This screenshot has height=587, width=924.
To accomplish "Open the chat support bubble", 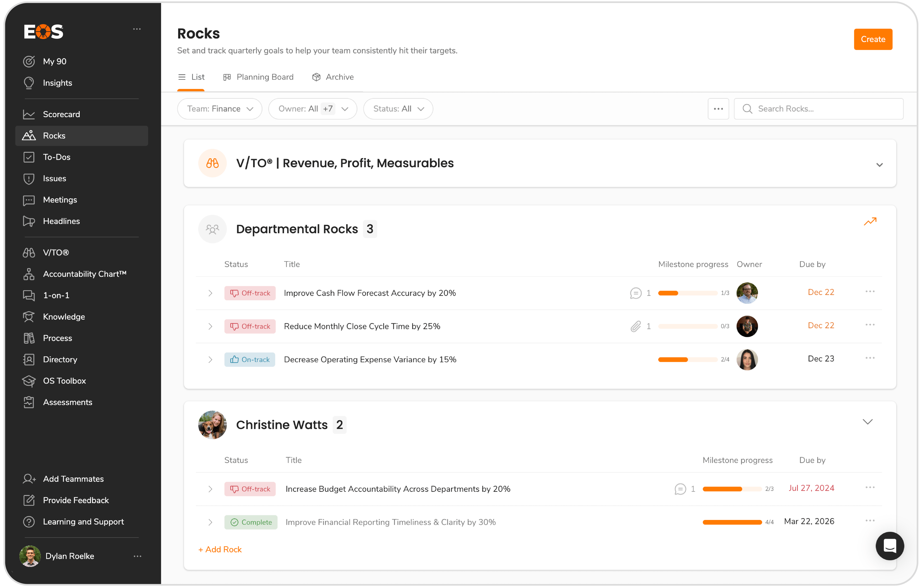I will (x=890, y=546).
